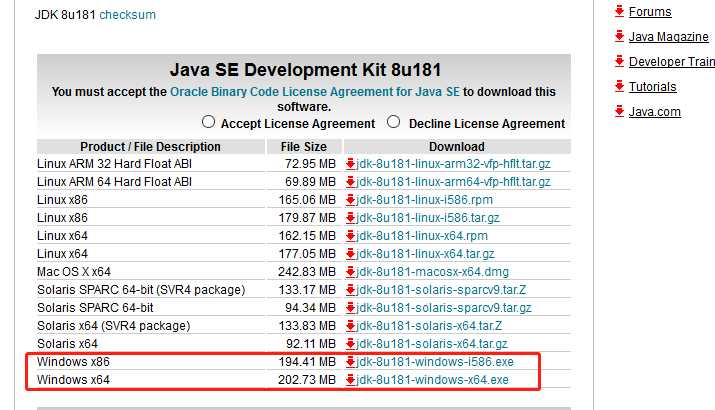Click download arrow icon beside jdk-8u181-windows-x64.exe
715x410 pixels.
tap(350, 380)
